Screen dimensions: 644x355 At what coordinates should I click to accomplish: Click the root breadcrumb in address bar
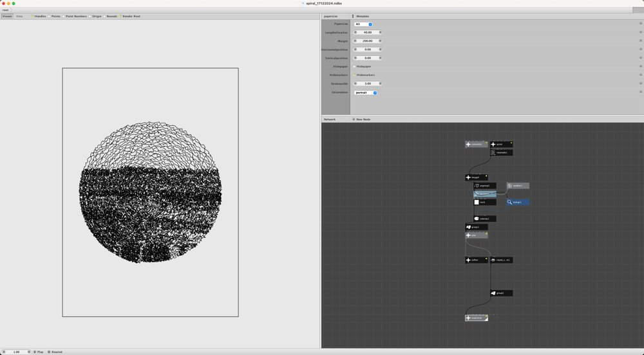click(x=5, y=10)
